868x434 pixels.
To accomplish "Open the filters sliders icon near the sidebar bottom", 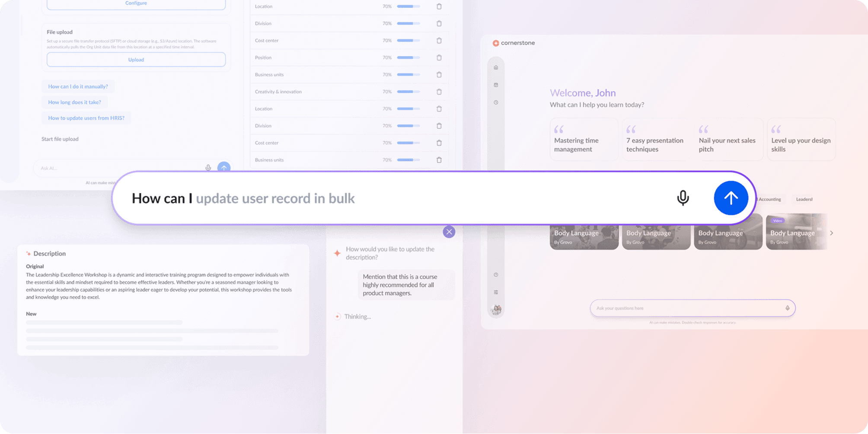I will 496,292.
